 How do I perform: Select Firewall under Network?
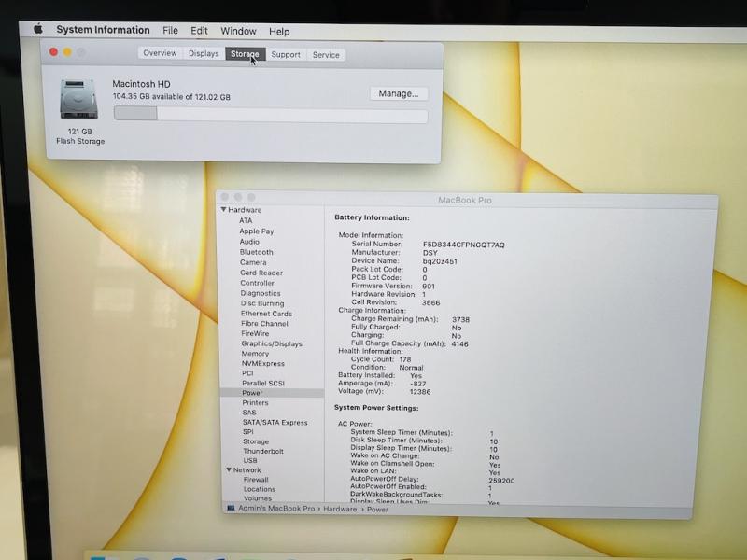(256, 480)
